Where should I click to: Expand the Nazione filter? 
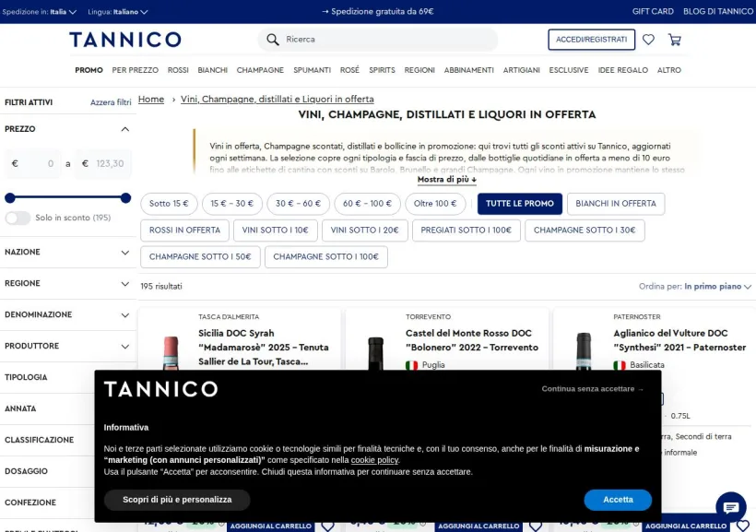coord(124,253)
